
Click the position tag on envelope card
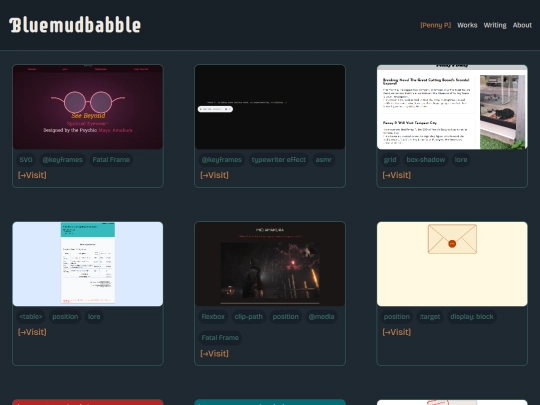[x=397, y=317]
